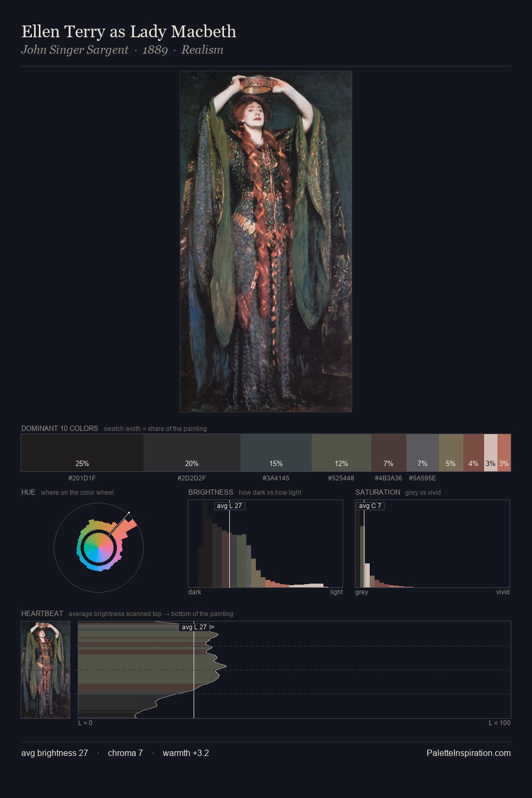Click the 'vivid' axis label under saturation
This screenshot has height=798, width=532.
coord(503,592)
